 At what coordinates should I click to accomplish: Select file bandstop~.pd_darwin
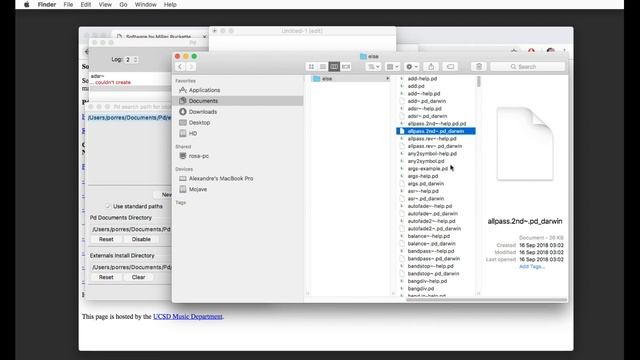(x=433, y=273)
